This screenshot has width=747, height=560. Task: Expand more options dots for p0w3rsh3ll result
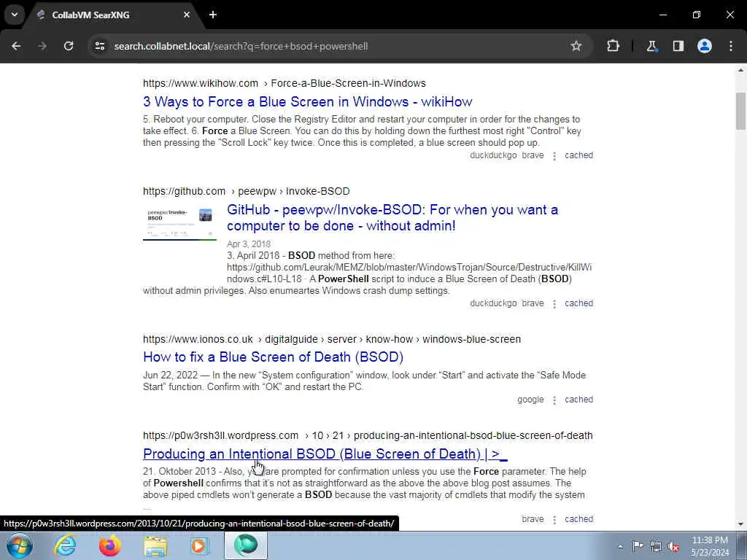tap(554, 519)
